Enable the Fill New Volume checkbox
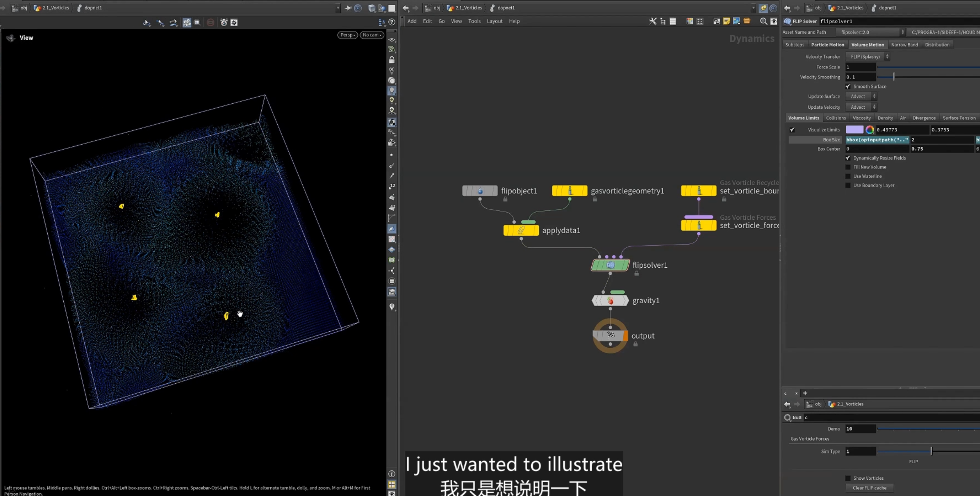Image resolution: width=980 pixels, height=496 pixels. click(x=847, y=167)
